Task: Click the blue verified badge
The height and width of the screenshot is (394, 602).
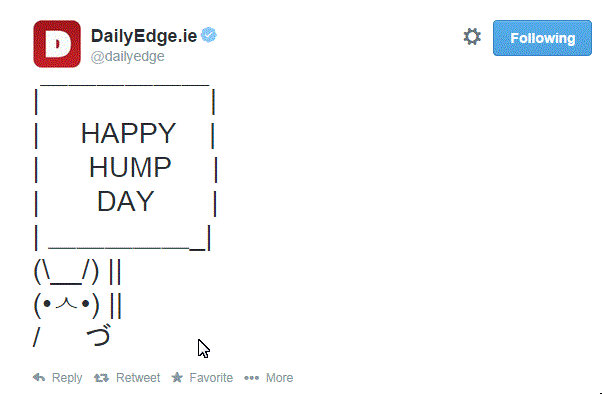Action: pos(209,35)
